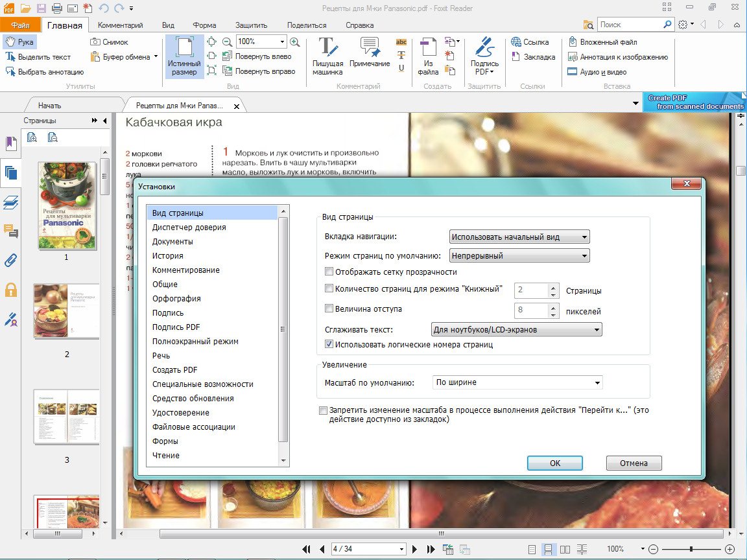Viewport: 747px width, 560px height.
Task: Select Полноэкранный режим in the settings list
Action: coord(195,341)
